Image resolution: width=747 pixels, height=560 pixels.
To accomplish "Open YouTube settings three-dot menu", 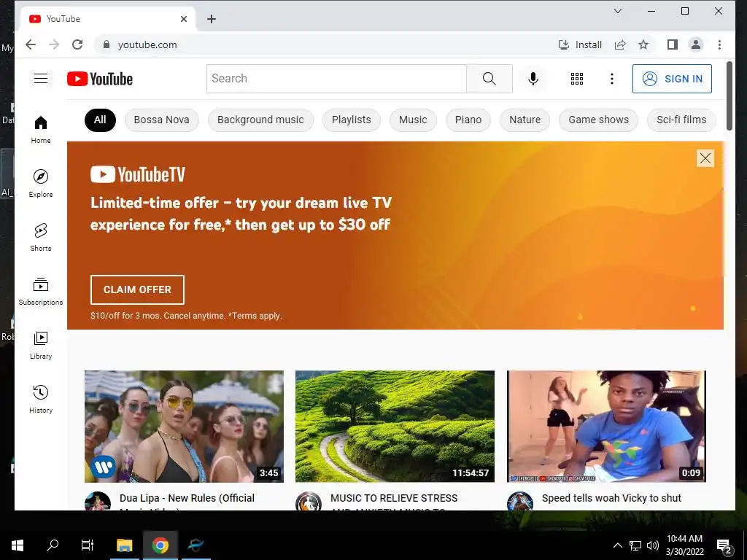I will point(612,79).
